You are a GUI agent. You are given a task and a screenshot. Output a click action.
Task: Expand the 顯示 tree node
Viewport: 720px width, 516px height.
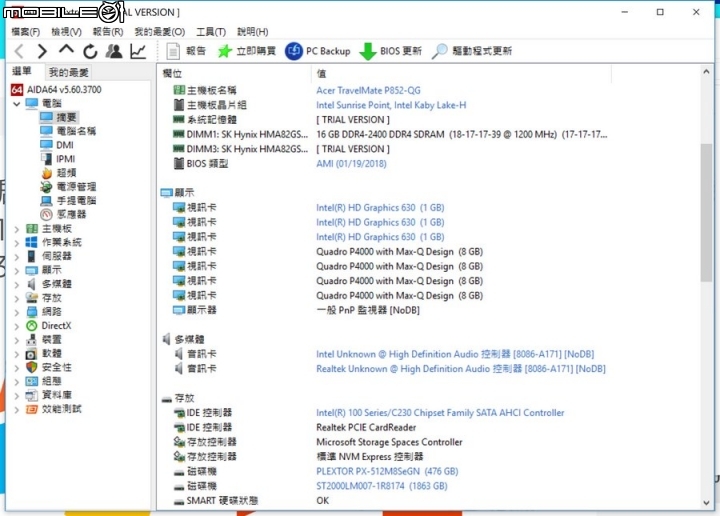click(17, 270)
